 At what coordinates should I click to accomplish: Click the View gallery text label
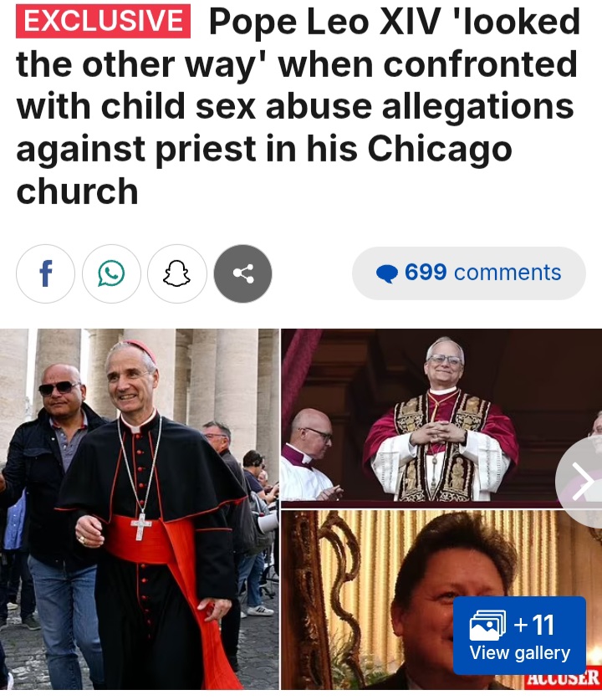point(519,652)
